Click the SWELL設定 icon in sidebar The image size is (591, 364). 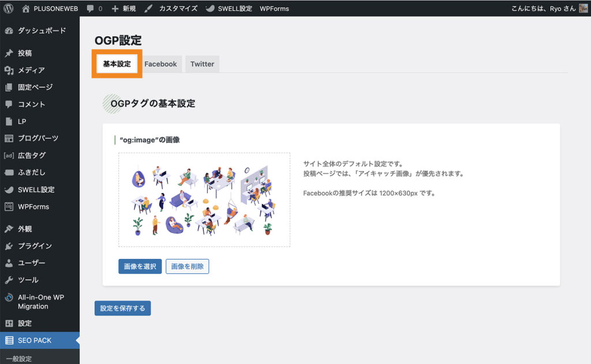[x=9, y=190]
